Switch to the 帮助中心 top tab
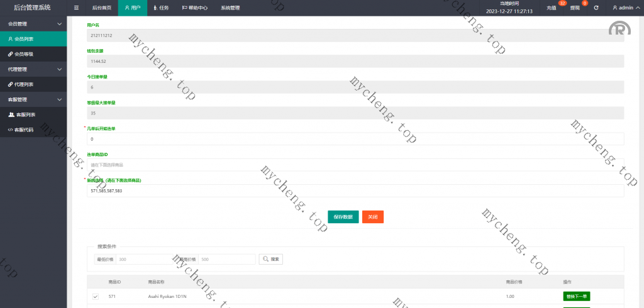Image resolution: width=644 pixels, height=308 pixels. pyautogui.click(x=195, y=8)
